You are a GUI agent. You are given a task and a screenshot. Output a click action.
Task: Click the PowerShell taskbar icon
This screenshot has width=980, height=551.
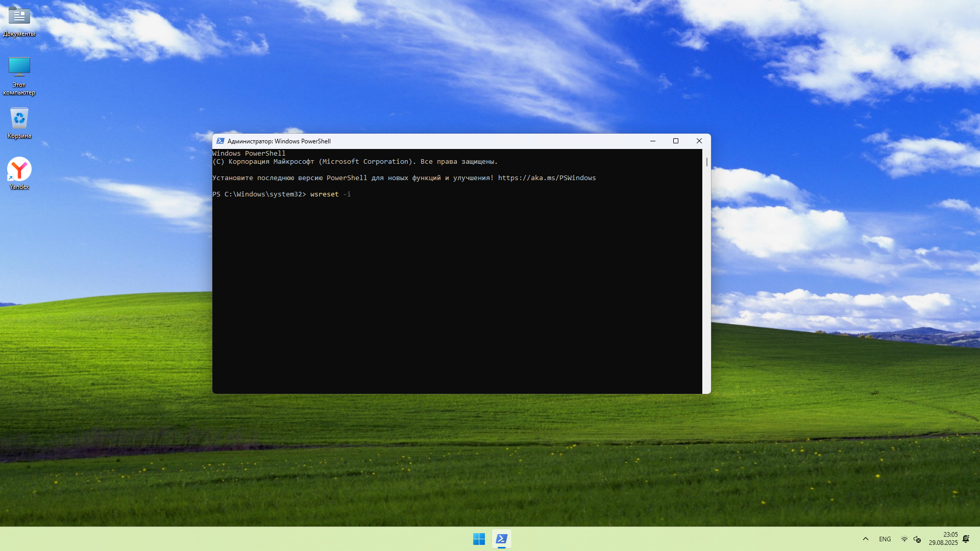coord(502,539)
